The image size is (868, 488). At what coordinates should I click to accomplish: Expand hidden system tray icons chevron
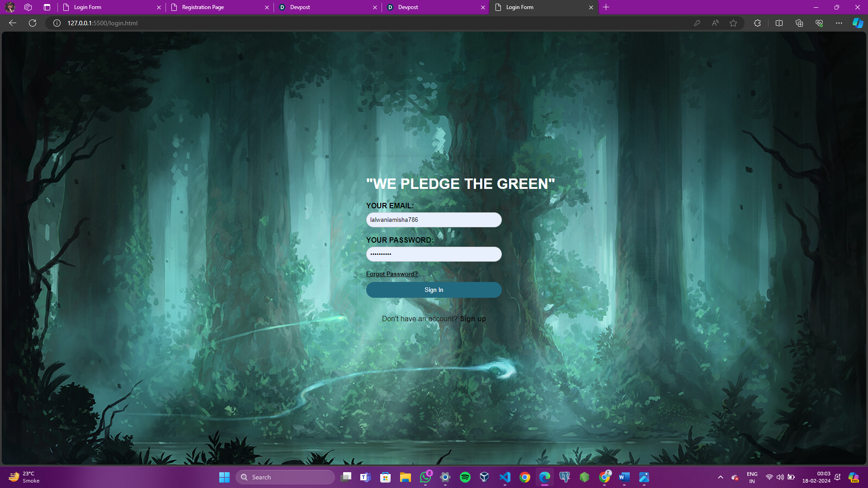click(721, 477)
